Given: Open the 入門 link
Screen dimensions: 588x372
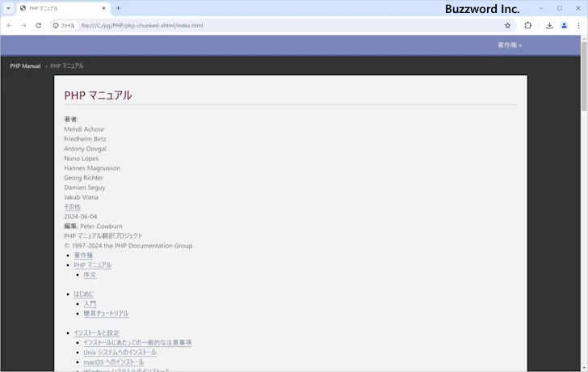Looking at the screenshot, I should (90, 304).
